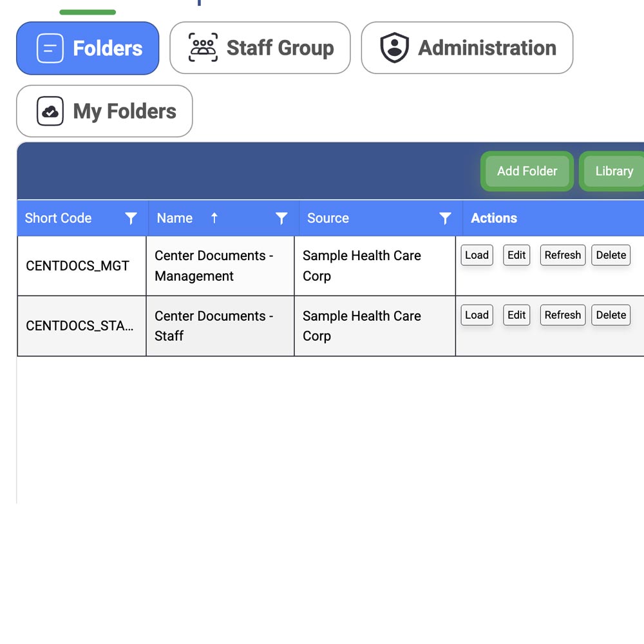Click Sample Health Care Corp in Staff row
The height and width of the screenshot is (644, 644).
click(x=375, y=326)
